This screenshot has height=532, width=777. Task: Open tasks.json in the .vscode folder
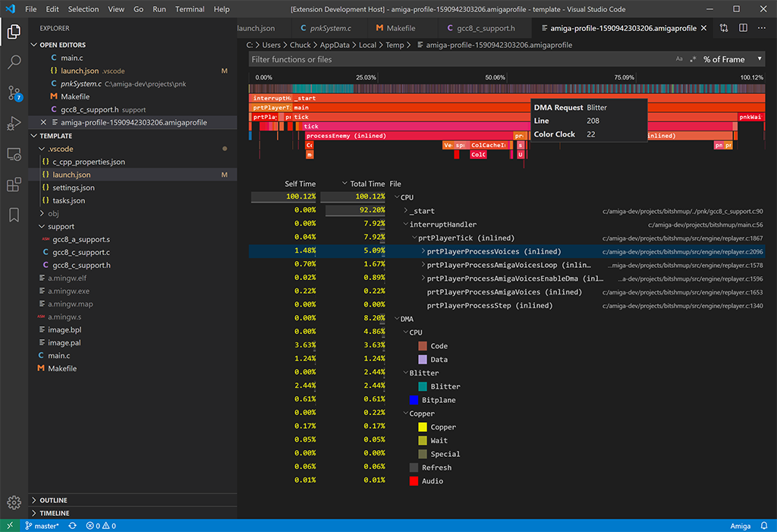pos(69,200)
